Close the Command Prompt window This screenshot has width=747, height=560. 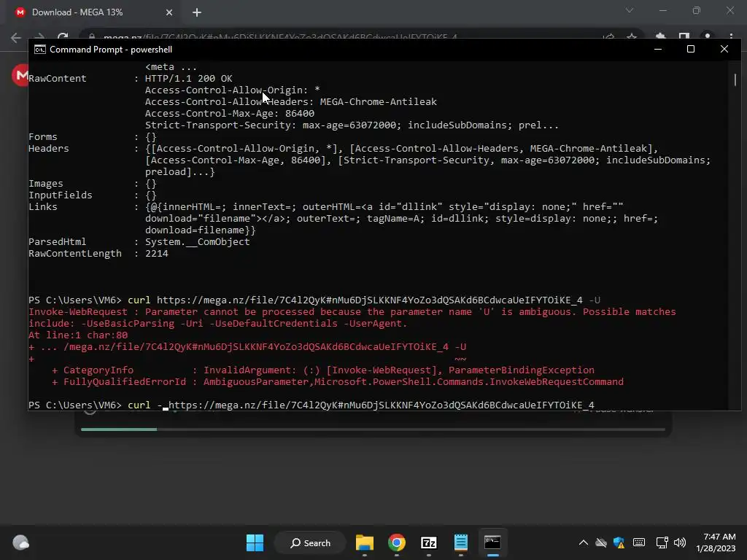click(724, 49)
